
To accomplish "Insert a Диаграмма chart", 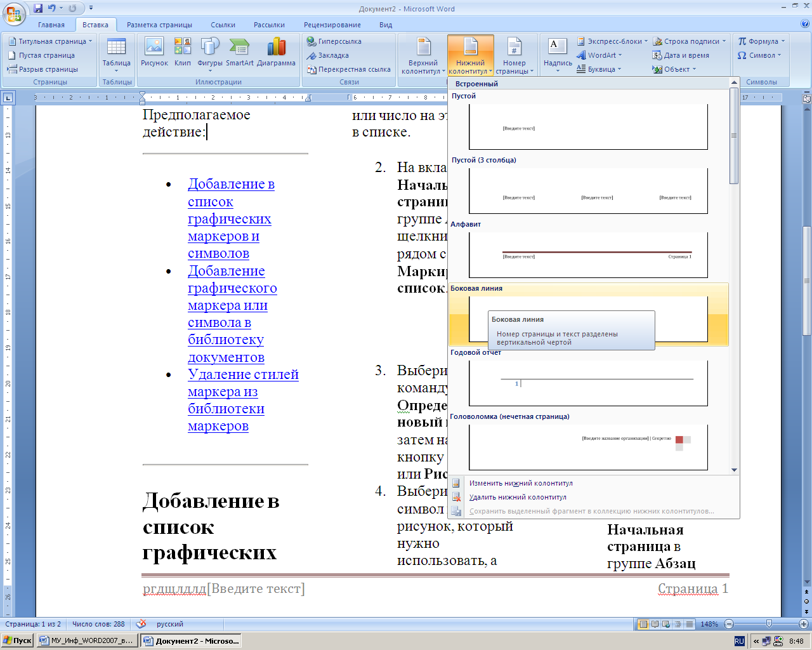I will [276, 52].
